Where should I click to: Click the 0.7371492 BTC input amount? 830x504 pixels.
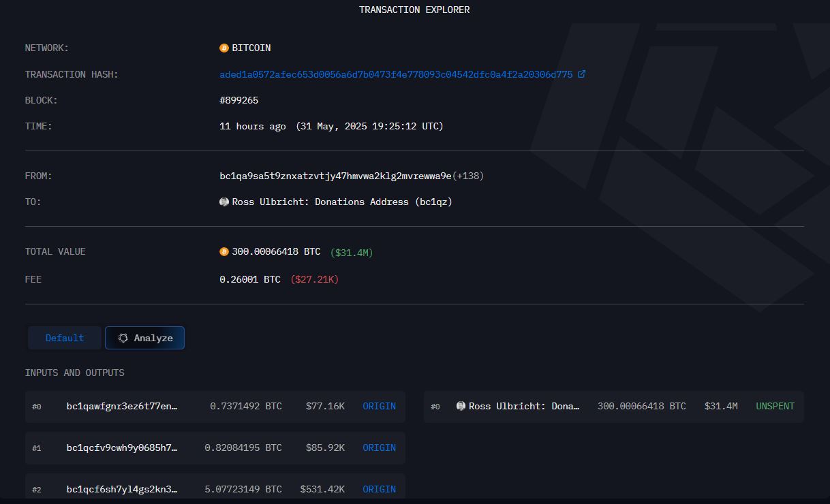tap(246, 406)
